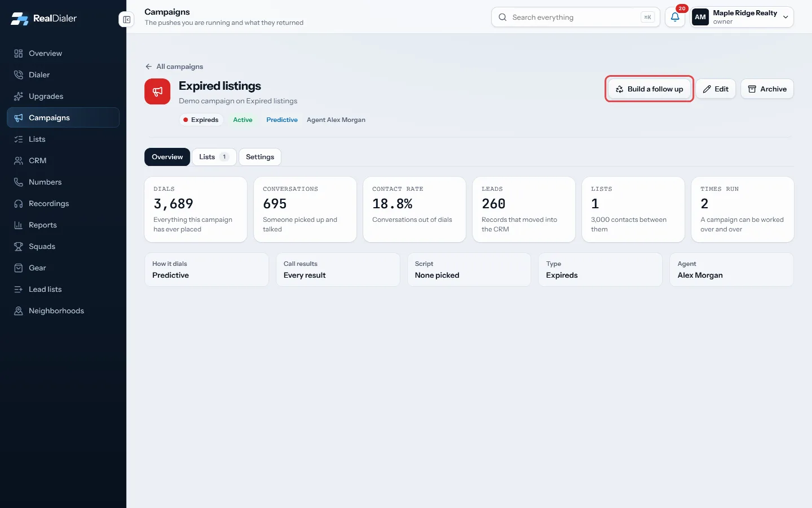Go back to All campaigns
This screenshot has width=812, height=508.
pyautogui.click(x=174, y=67)
